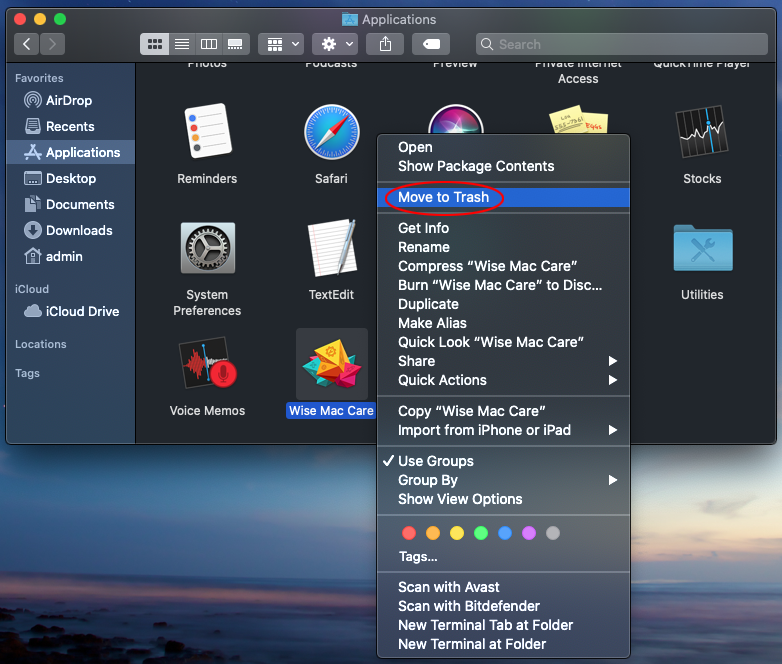This screenshot has height=664, width=782.
Task: Choose New Terminal Tab at Folder
Action: tap(504, 625)
